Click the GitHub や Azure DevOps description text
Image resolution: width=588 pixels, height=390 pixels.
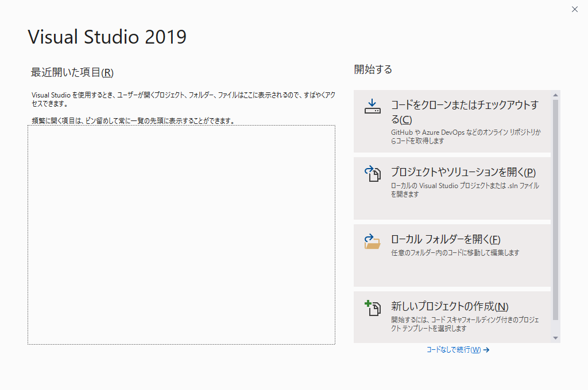(466, 136)
